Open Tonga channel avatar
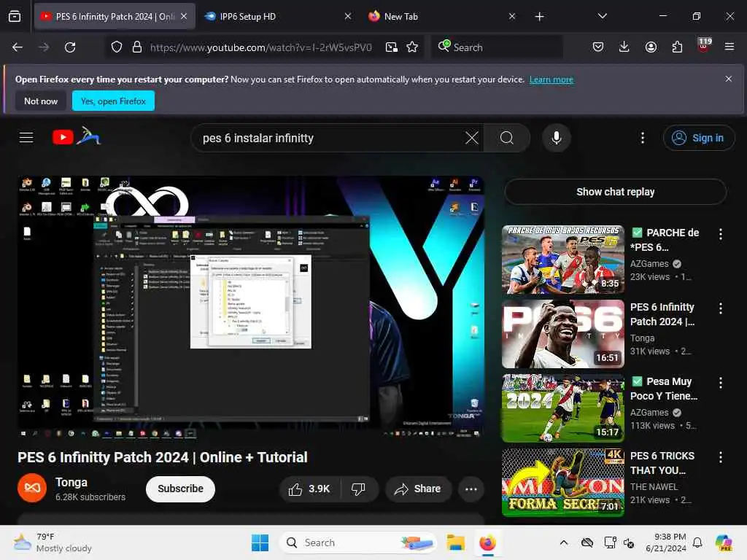 (32, 488)
